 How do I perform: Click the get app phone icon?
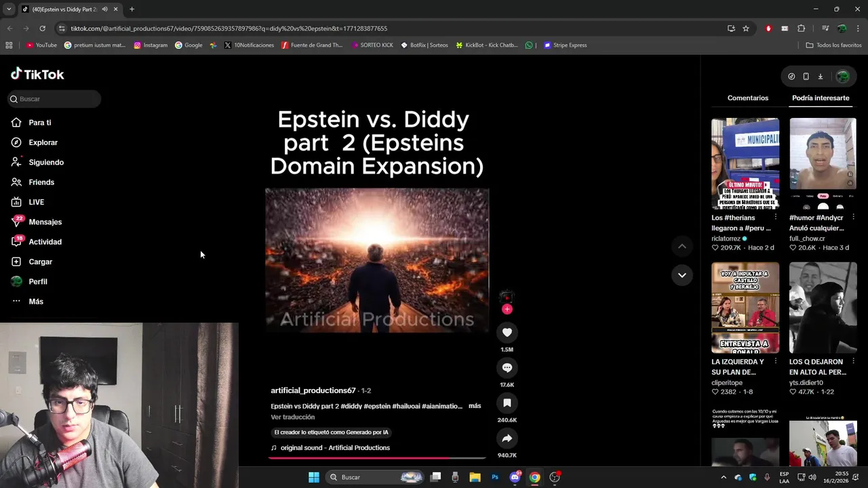tap(806, 77)
